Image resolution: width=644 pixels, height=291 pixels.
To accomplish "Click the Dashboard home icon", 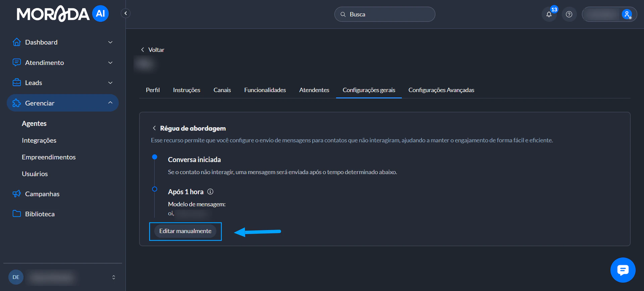I will 16,42.
